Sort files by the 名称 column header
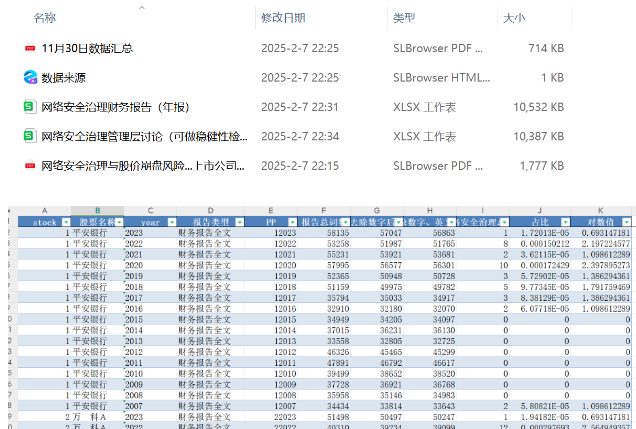This screenshot has height=429, width=636. pos(45,18)
